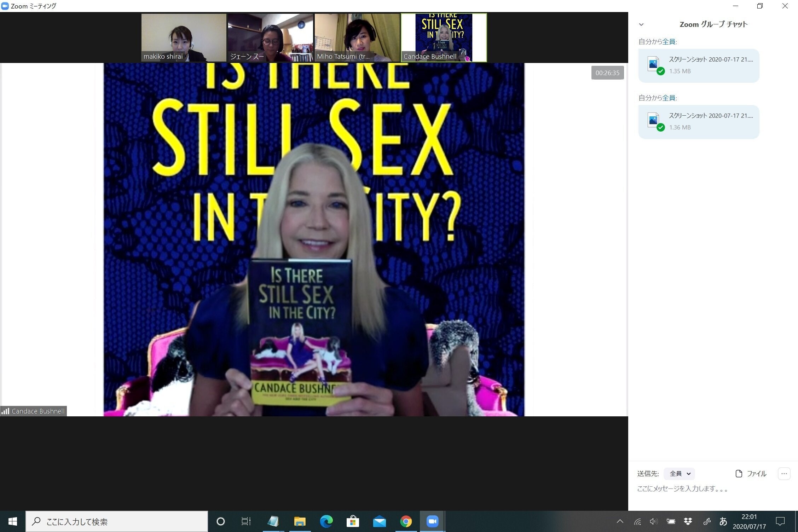
Task: Open Windows Start menu
Action: click(x=13, y=521)
